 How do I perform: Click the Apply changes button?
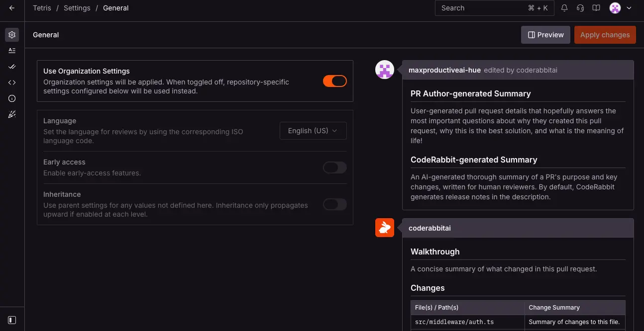click(605, 34)
